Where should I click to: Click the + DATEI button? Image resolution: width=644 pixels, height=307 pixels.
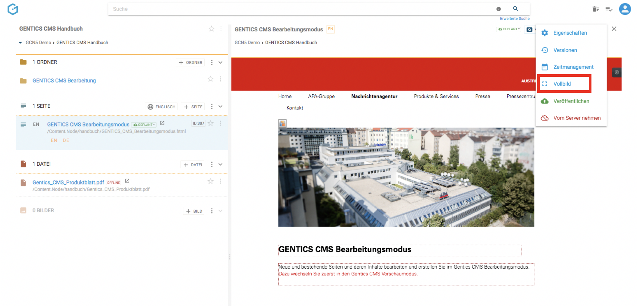tap(193, 165)
